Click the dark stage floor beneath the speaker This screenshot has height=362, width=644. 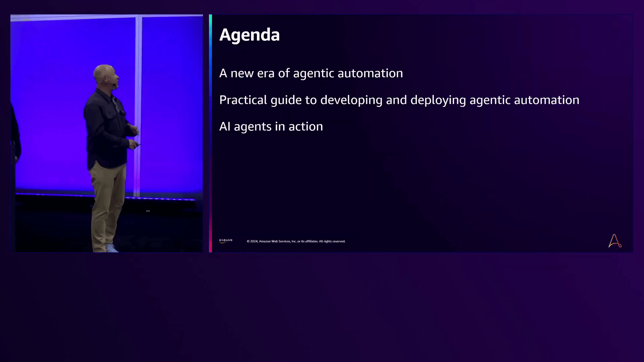click(x=161, y=228)
